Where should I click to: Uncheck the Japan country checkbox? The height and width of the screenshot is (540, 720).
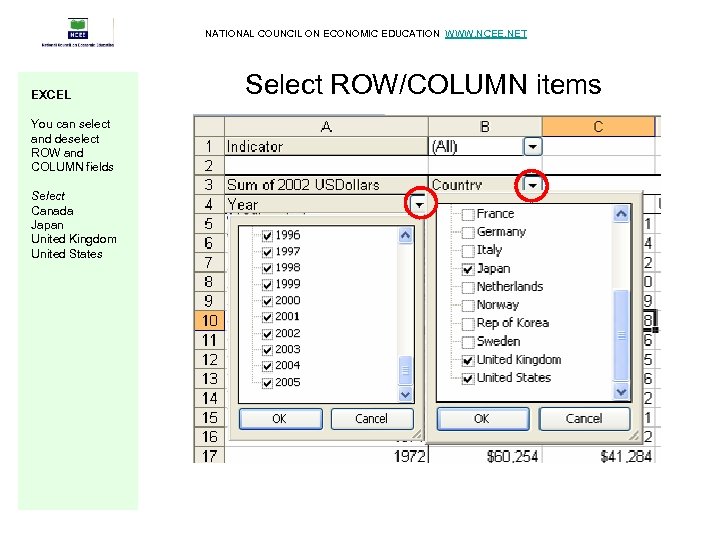468,270
